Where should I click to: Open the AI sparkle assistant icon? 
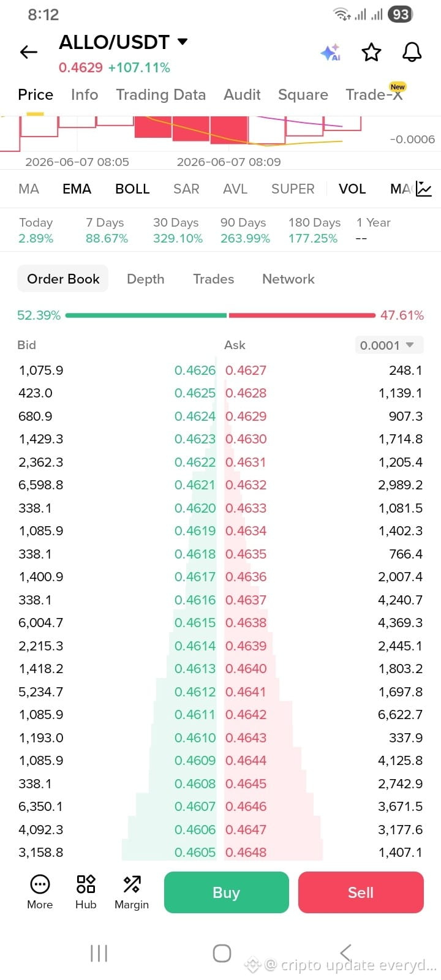click(331, 53)
